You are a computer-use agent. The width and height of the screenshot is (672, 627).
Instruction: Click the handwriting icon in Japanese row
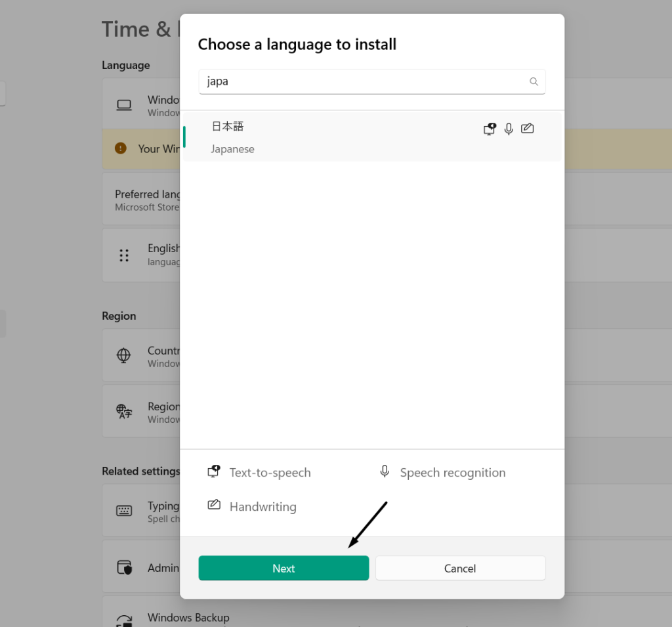[x=527, y=128]
